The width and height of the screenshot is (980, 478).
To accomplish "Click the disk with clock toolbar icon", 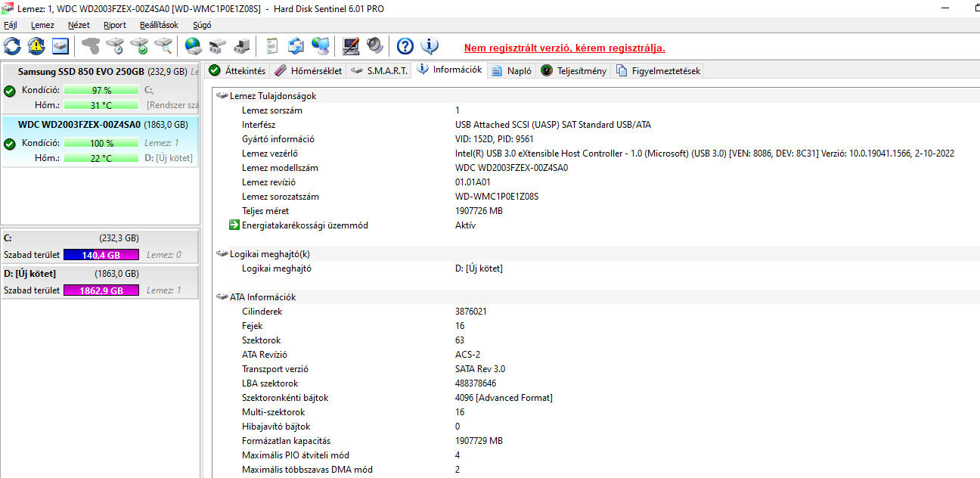I will 114,46.
